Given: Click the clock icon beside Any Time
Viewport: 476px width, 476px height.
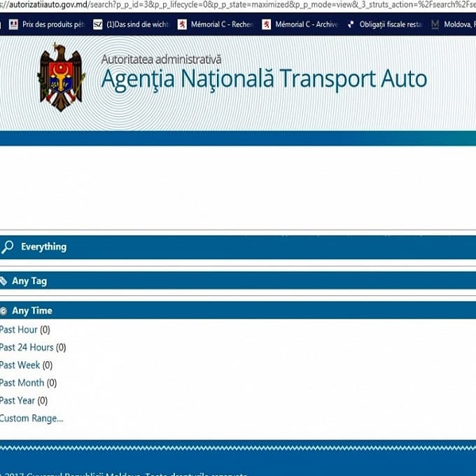Looking at the screenshot, I should click(x=3, y=311).
